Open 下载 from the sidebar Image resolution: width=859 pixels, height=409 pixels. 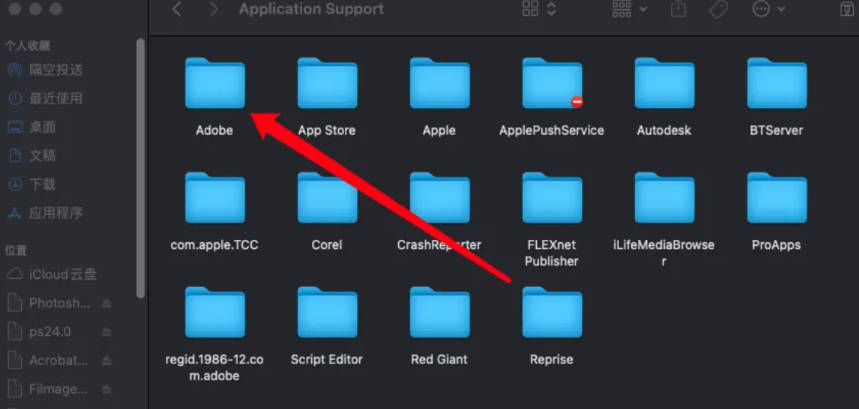click(32, 184)
